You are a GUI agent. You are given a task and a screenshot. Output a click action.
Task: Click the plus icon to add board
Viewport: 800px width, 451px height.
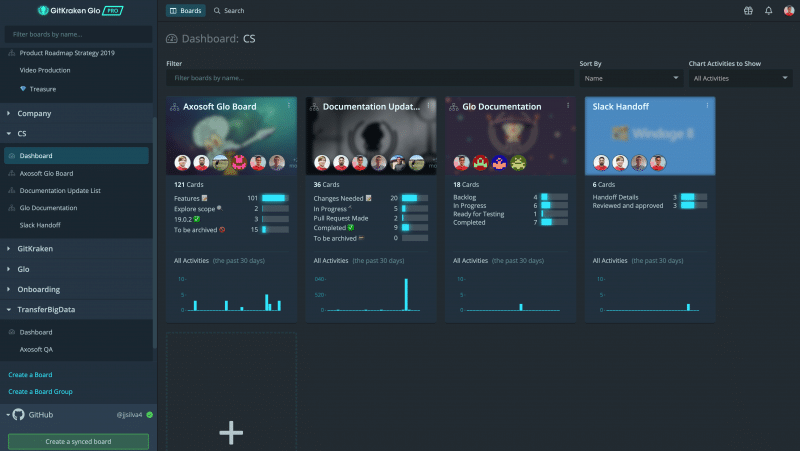[231, 433]
